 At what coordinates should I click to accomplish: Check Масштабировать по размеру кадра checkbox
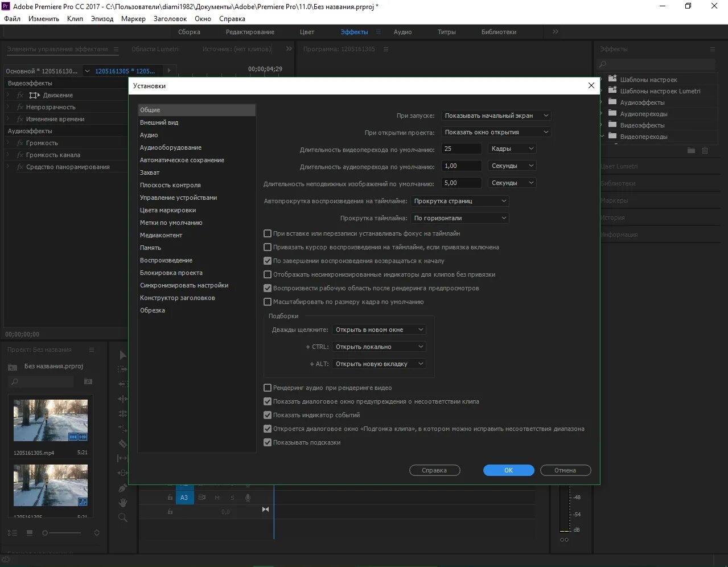click(268, 302)
